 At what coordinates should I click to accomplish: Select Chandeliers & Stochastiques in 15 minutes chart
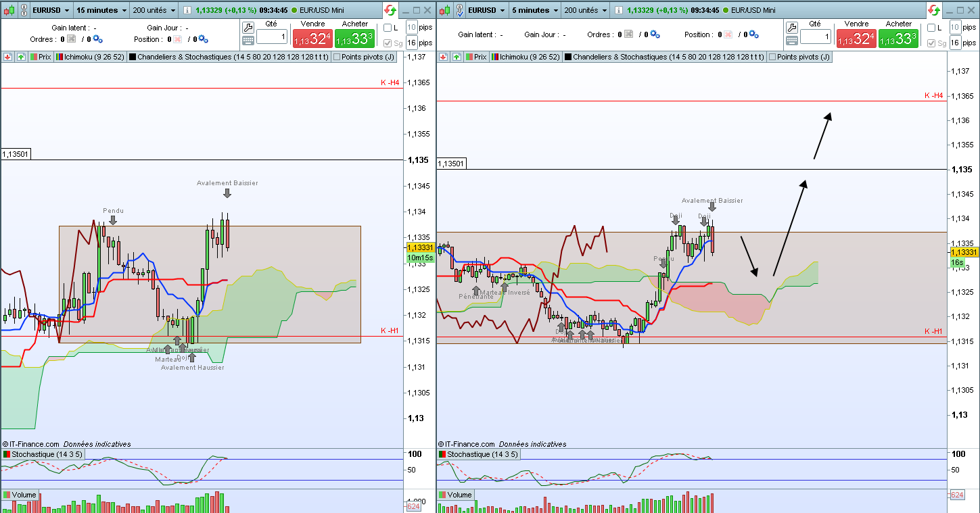point(229,57)
